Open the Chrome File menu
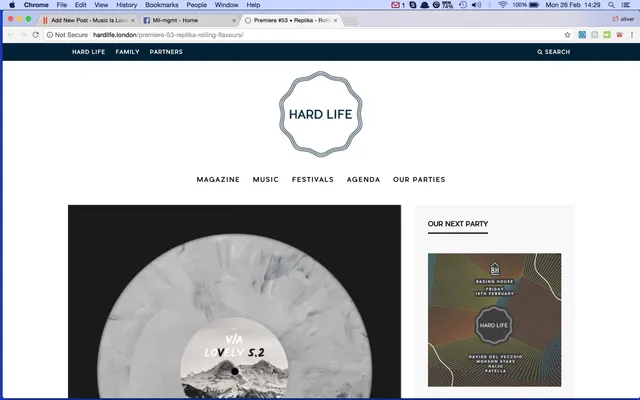The width and height of the screenshot is (640, 400). point(62,5)
